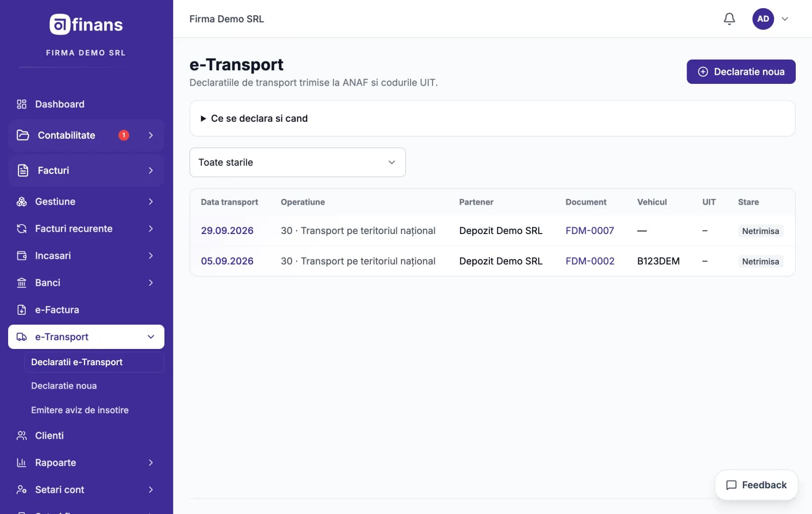
Task: Click the Dashboard grid icon
Action: pyautogui.click(x=22, y=104)
